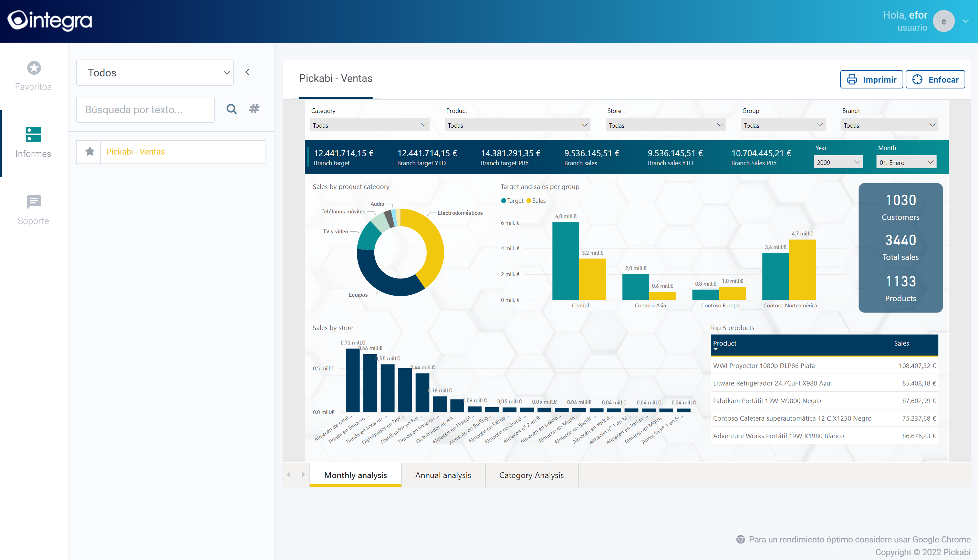The image size is (978, 560).
Task: Expand the user account menu chevron
Action: coord(966,21)
